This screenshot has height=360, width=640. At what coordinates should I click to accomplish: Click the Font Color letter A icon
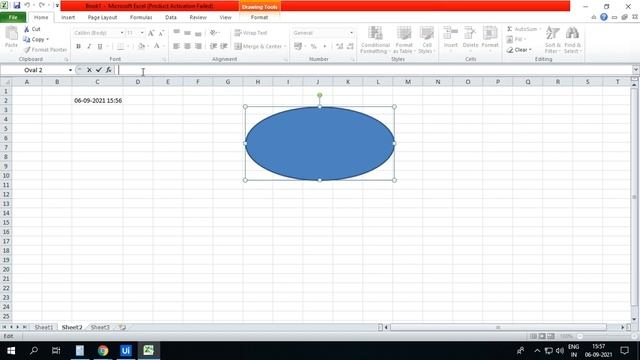pyautogui.click(x=157, y=46)
